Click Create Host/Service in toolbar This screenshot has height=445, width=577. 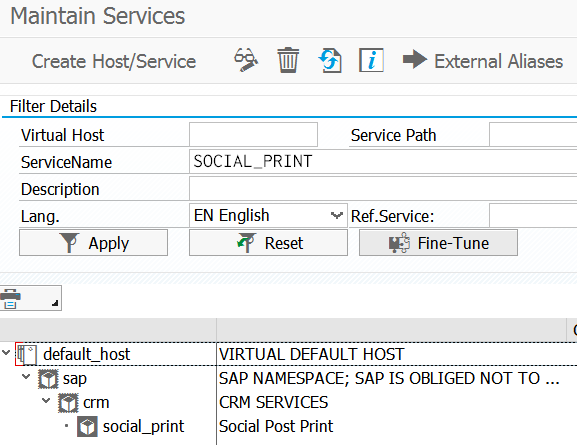(x=114, y=61)
